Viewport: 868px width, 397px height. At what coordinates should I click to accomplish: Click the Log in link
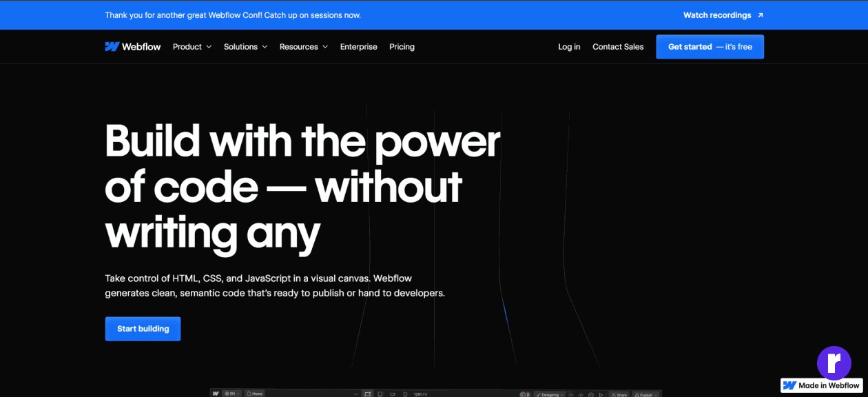(569, 47)
